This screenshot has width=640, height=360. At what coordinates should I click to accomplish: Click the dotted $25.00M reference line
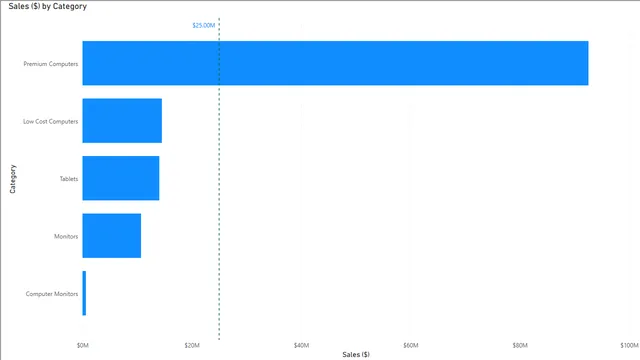219,180
